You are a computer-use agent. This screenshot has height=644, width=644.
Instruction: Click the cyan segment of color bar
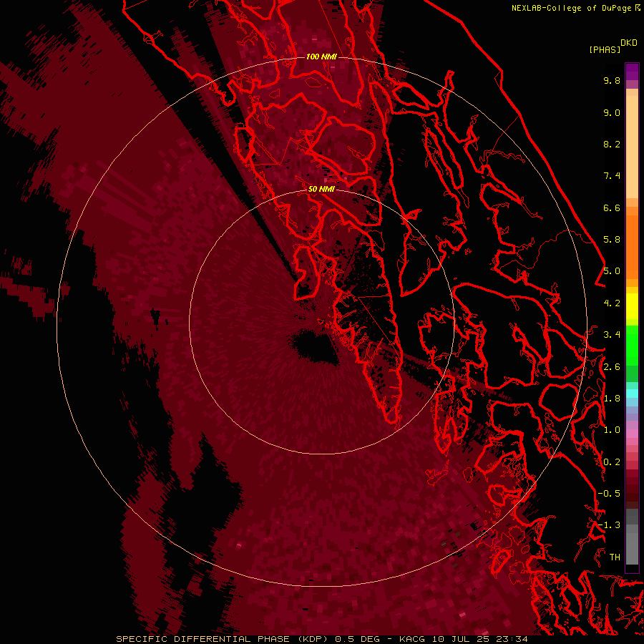click(632, 394)
